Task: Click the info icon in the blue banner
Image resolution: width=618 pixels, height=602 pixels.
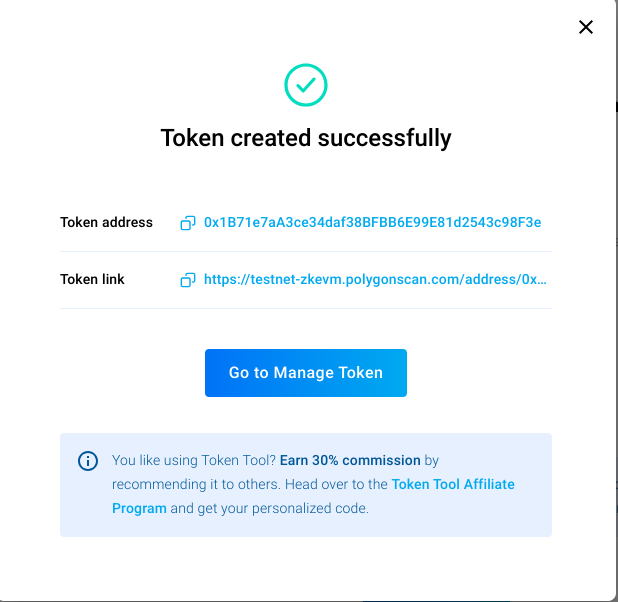Action: 88,461
